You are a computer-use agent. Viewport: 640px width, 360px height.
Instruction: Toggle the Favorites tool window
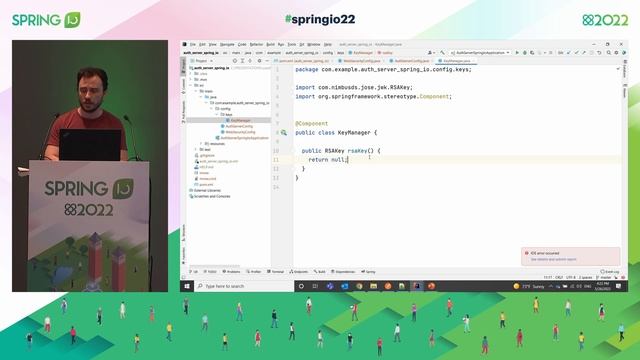click(x=183, y=255)
